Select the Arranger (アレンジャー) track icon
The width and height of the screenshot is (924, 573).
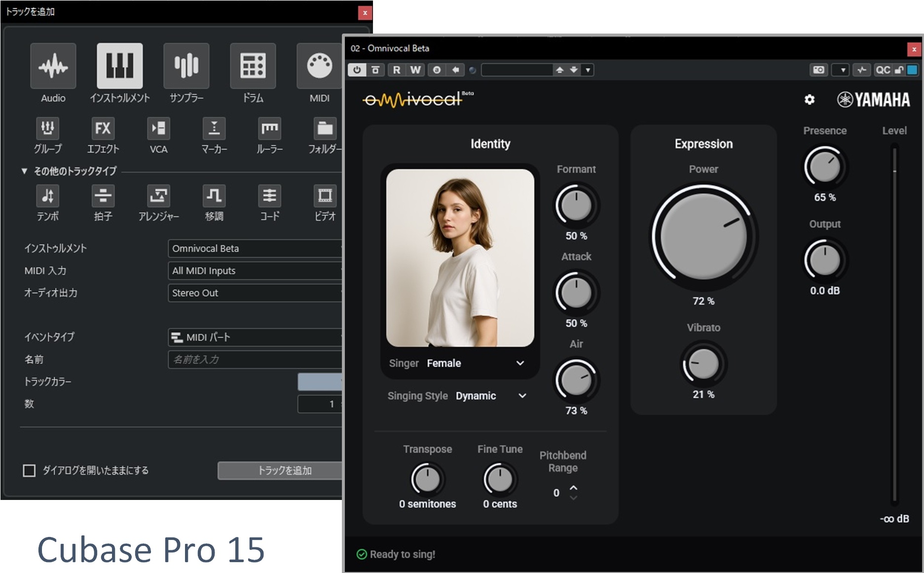click(x=158, y=196)
